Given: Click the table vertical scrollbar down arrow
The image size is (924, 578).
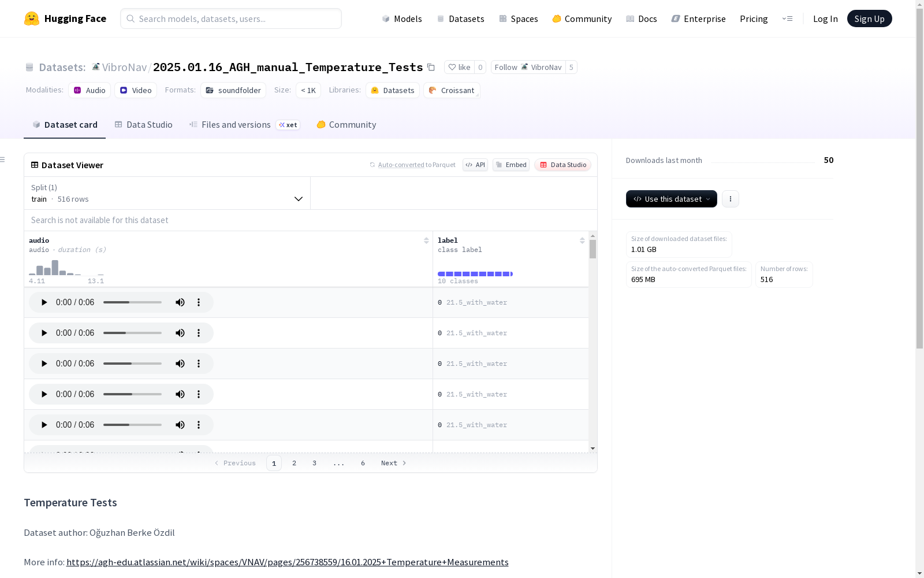Looking at the screenshot, I should [593, 449].
